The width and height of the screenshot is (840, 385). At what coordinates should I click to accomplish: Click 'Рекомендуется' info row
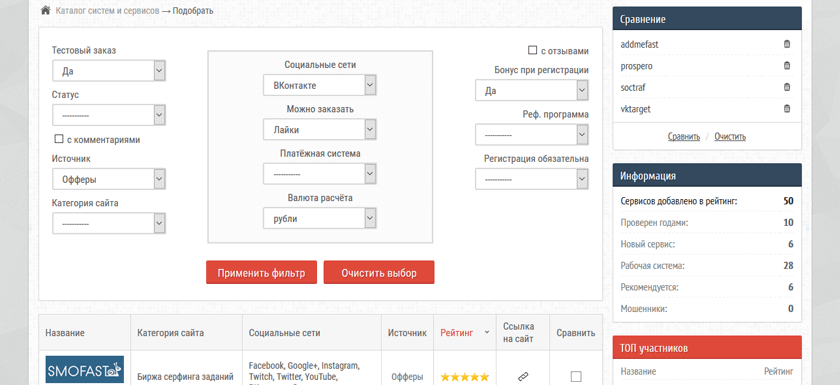707,287
